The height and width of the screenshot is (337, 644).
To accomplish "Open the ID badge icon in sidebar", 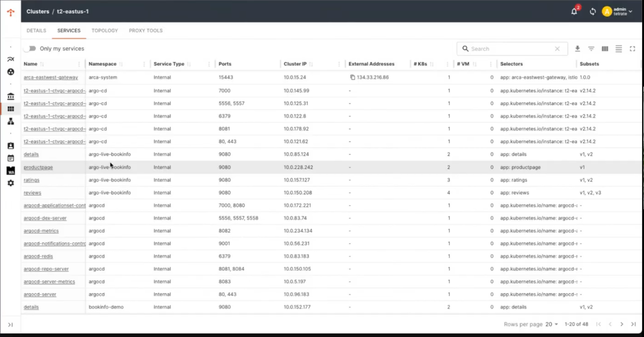I will click(x=11, y=146).
